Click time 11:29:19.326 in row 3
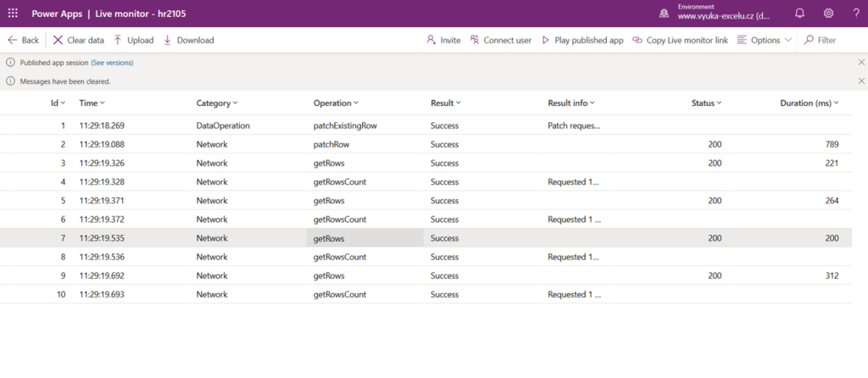Image resolution: width=868 pixels, height=378 pixels. [102, 164]
